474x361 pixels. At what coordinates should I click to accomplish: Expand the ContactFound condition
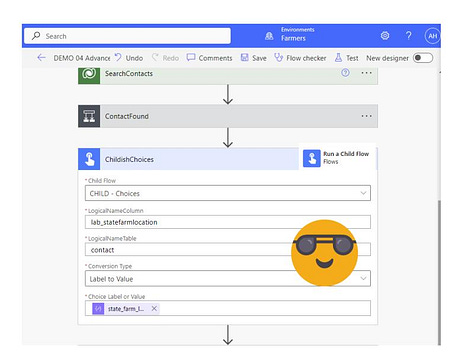228,116
